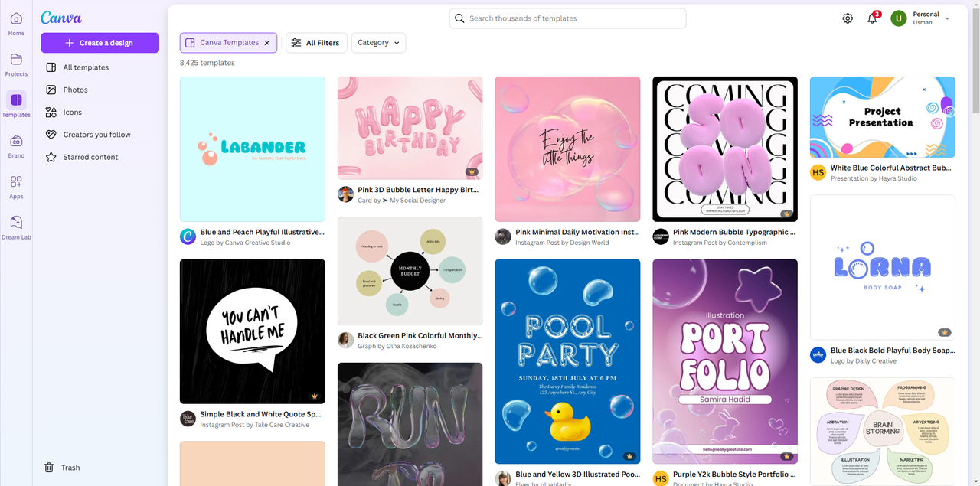Click Pink Modern Bubble Typographic title
This screenshot has height=486, width=980.
(734, 232)
